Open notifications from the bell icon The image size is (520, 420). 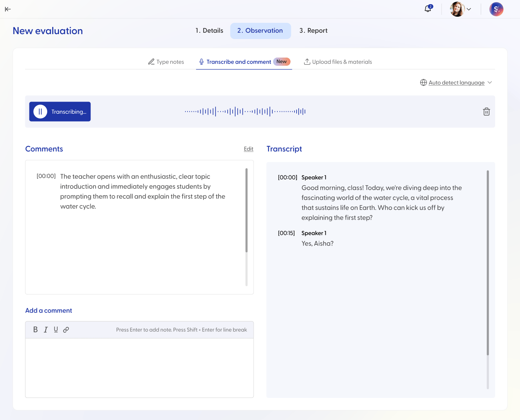coord(427,9)
